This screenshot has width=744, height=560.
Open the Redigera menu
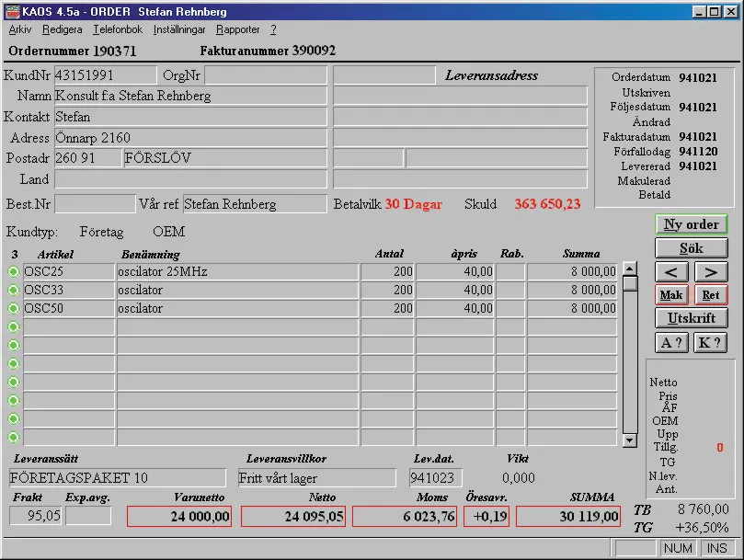click(63, 29)
